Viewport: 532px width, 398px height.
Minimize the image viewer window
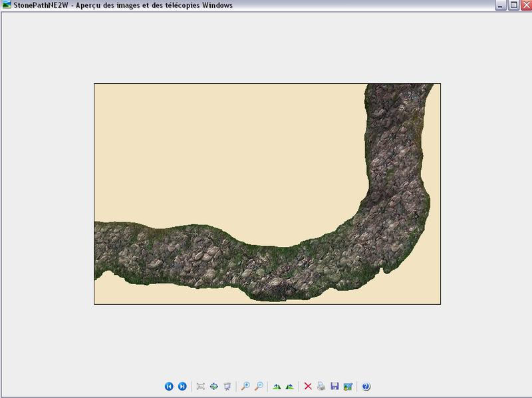tap(501, 5)
